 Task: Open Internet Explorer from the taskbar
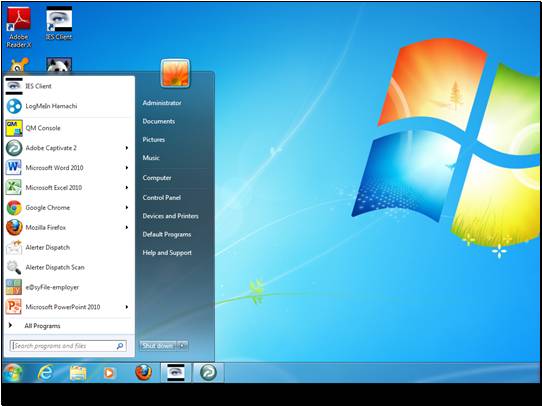pos(45,373)
